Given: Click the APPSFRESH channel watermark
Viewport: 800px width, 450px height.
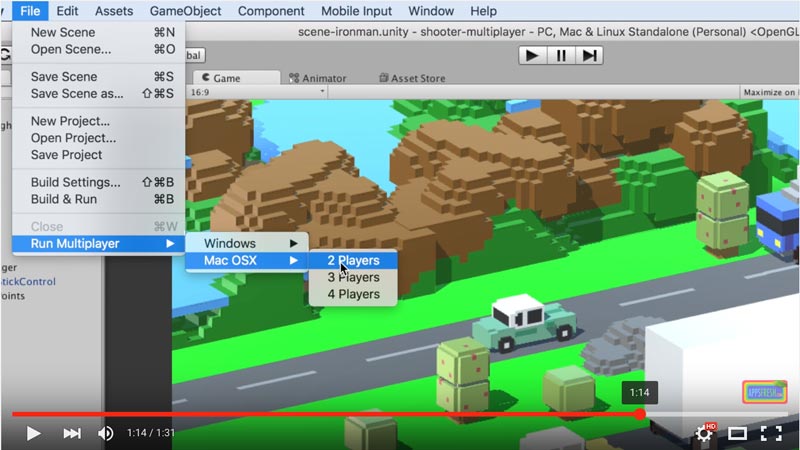Looking at the screenshot, I should click(x=764, y=392).
